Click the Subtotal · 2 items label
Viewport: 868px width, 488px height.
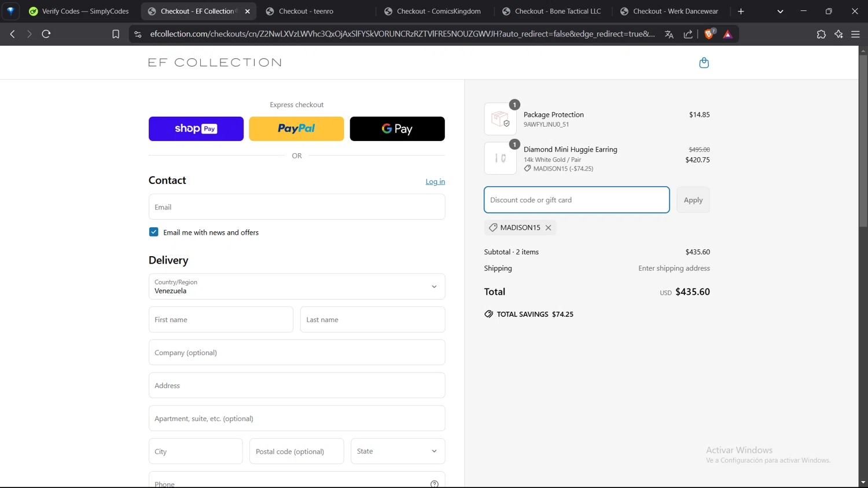[511, 252]
